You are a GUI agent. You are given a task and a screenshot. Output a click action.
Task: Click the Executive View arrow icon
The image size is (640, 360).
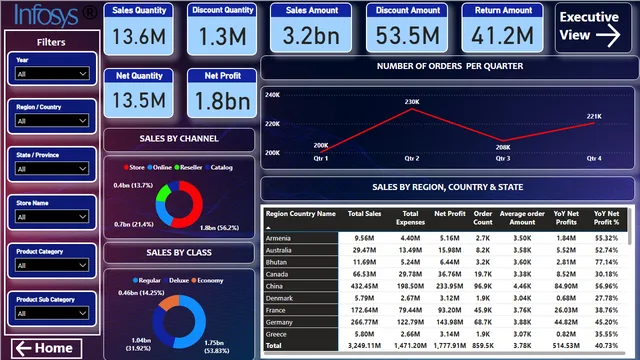tap(608, 36)
